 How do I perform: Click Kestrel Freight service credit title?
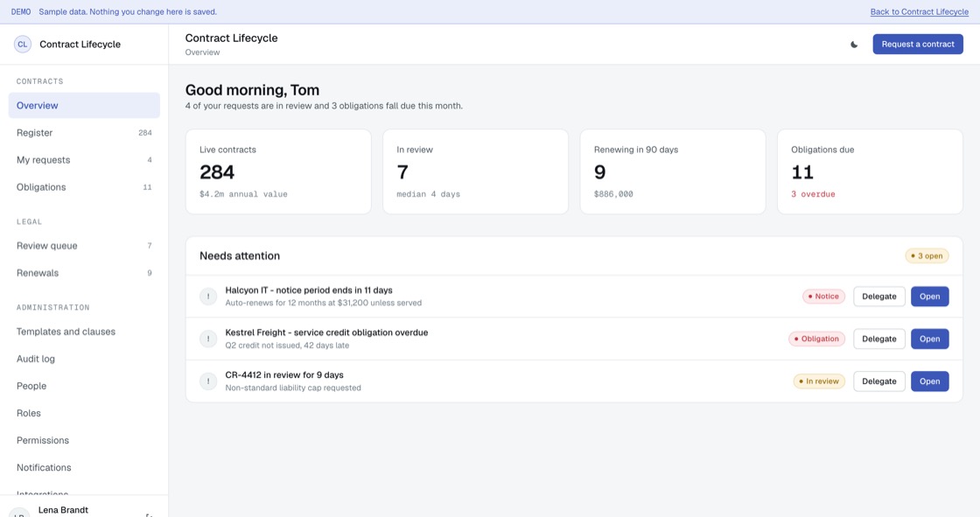pyautogui.click(x=327, y=332)
